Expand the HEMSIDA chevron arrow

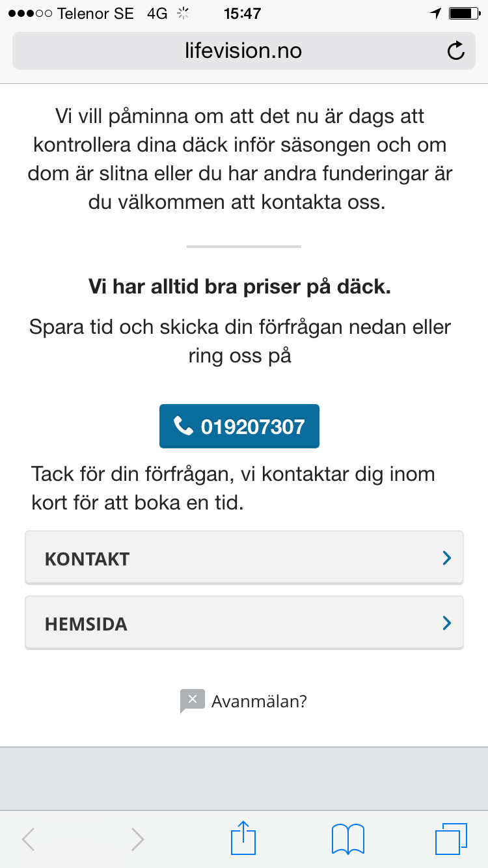446,623
